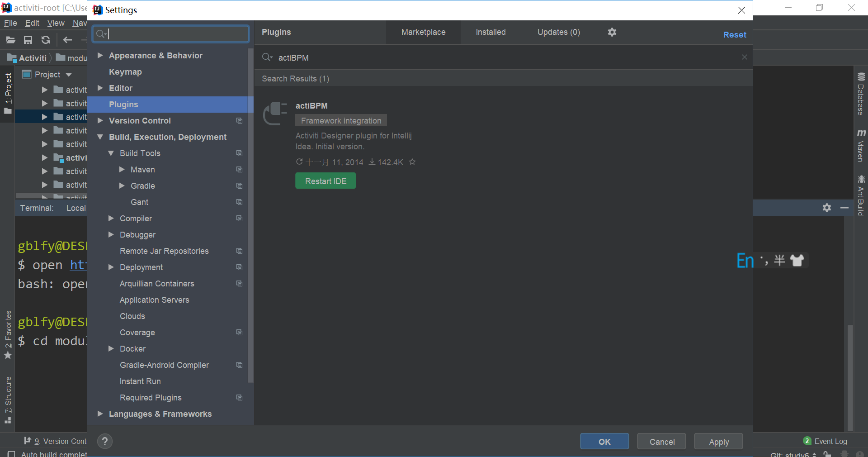Collapse Build, Execution, Deployment node
This screenshot has height=457, width=868.
click(x=100, y=137)
